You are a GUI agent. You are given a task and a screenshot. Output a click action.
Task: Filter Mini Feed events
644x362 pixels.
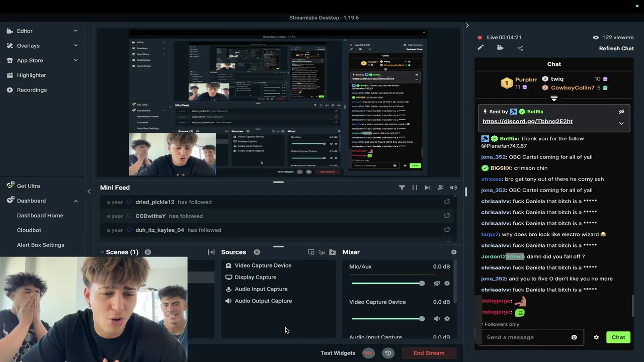(402, 188)
